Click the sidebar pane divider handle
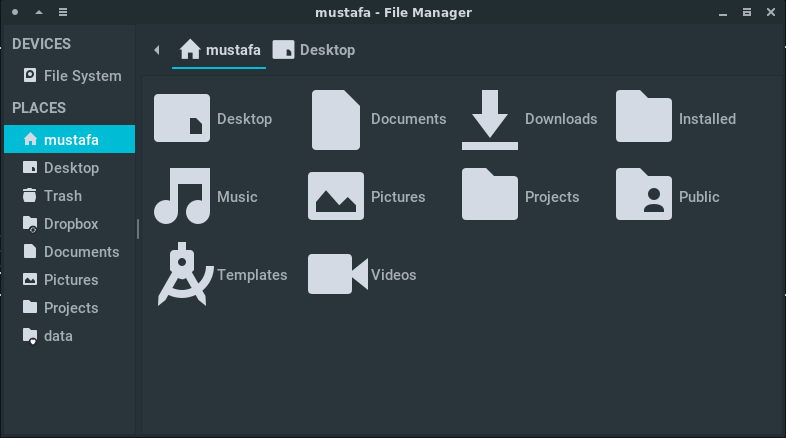Viewport: 786px width, 438px height. 138,229
